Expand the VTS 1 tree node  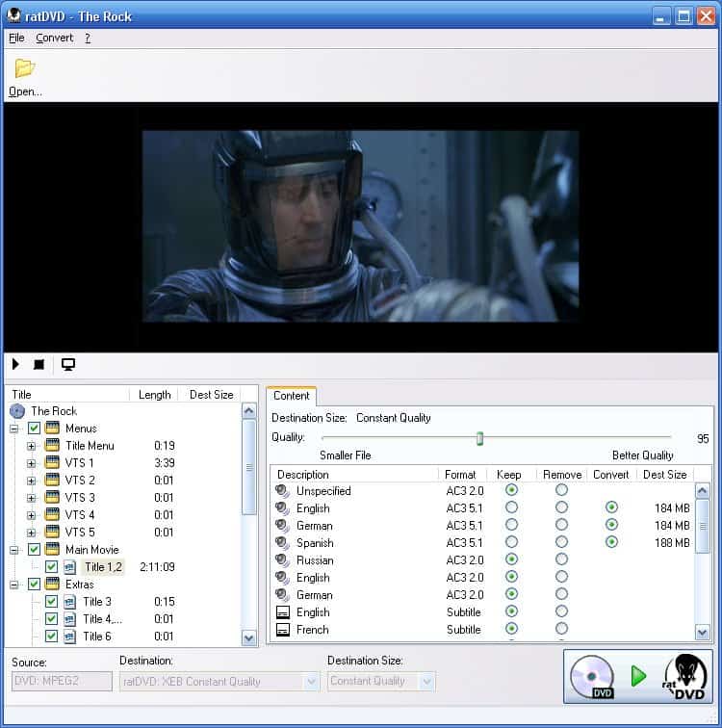tap(31, 463)
